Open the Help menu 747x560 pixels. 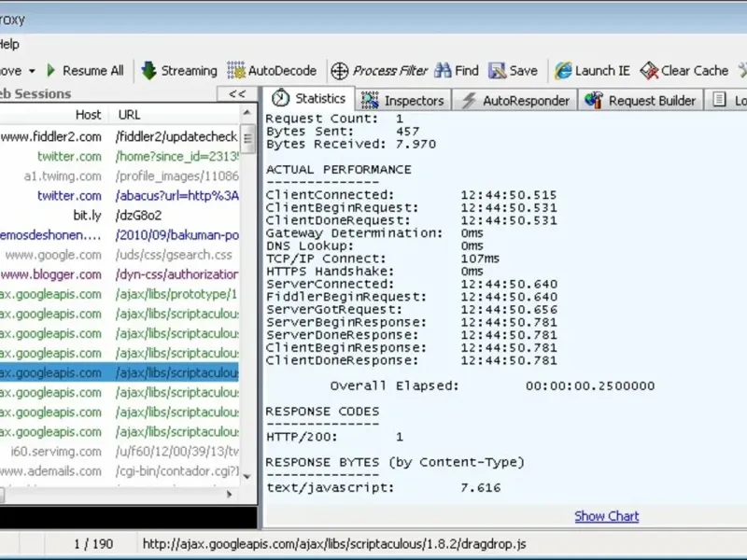[9, 44]
